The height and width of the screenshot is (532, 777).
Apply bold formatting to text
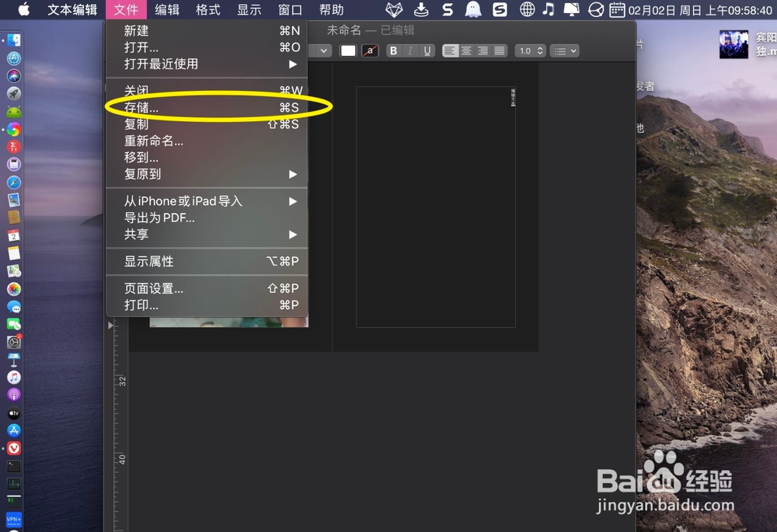pyautogui.click(x=393, y=50)
